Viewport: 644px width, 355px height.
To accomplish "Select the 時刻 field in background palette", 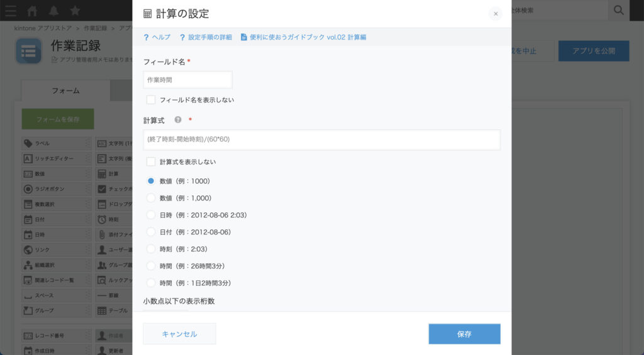I will click(114, 219).
